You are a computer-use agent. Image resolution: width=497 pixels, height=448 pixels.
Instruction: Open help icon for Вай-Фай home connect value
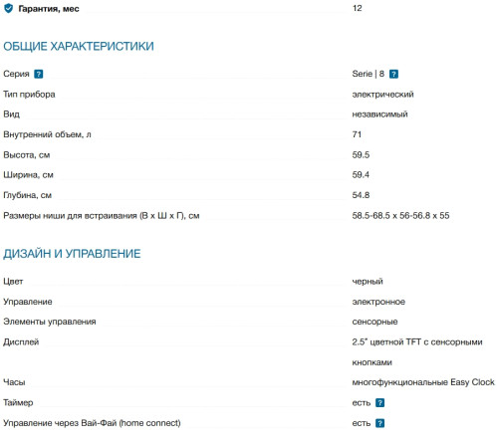pos(379,423)
